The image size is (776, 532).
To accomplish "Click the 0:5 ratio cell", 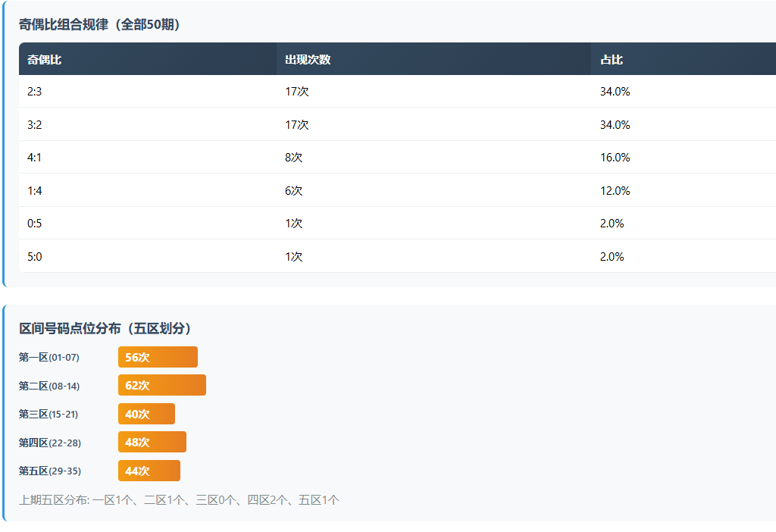I will (35, 224).
